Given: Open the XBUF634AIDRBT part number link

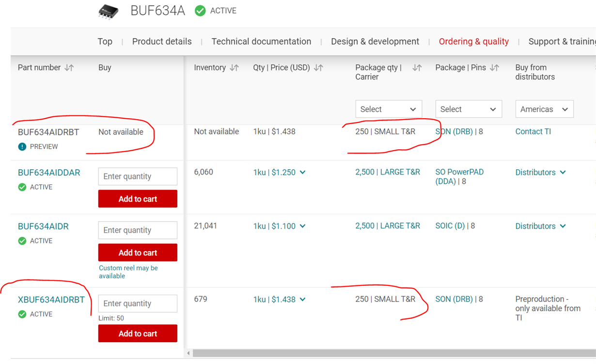Looking at the screenshot, I should [x=51, y=300].
